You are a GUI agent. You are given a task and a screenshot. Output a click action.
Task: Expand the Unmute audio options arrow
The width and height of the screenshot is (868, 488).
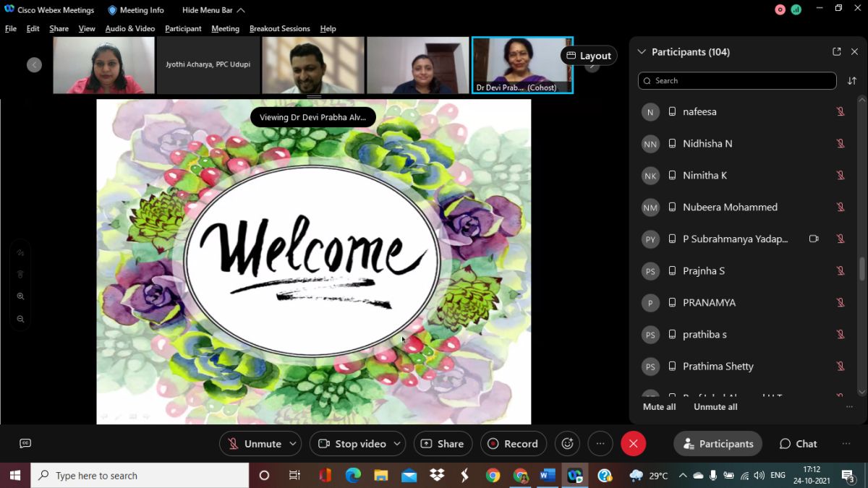click(x=293, y=444)
